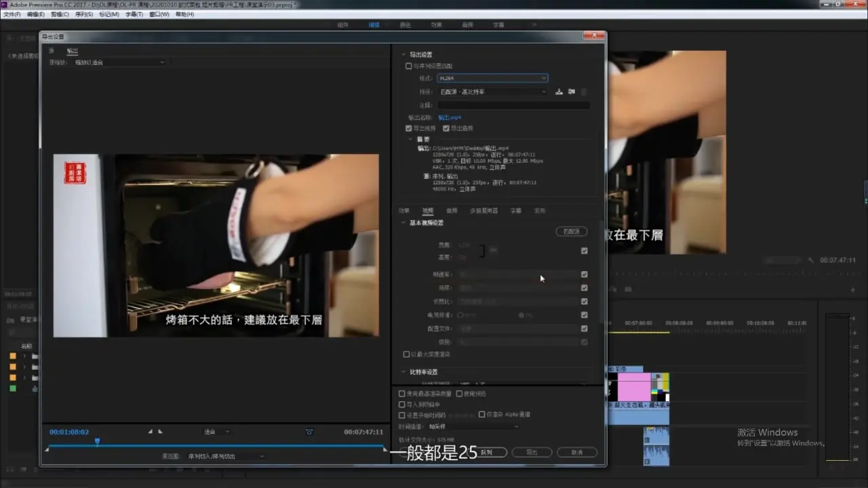Close the export settings dialog

595,36
